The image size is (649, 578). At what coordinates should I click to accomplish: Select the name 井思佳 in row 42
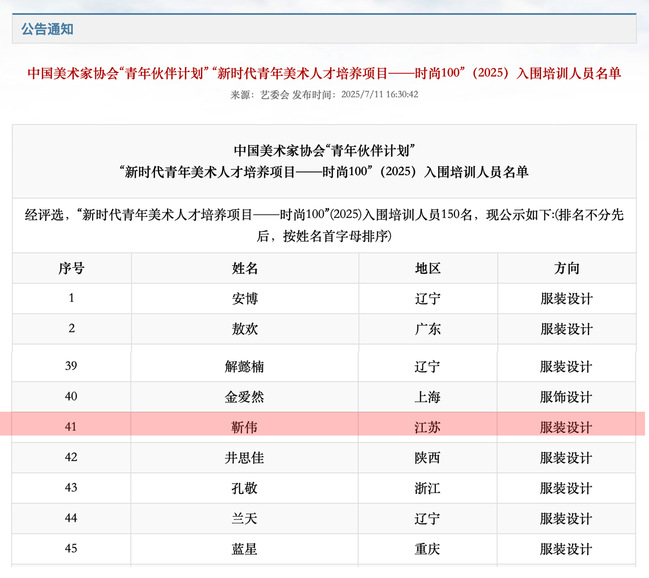tap(245, 458)
